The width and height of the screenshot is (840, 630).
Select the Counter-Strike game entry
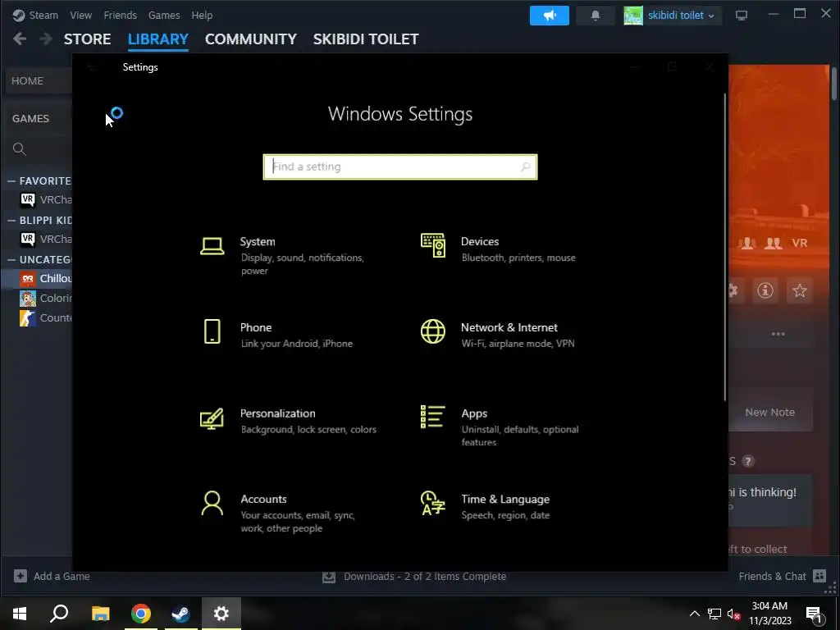46,318
